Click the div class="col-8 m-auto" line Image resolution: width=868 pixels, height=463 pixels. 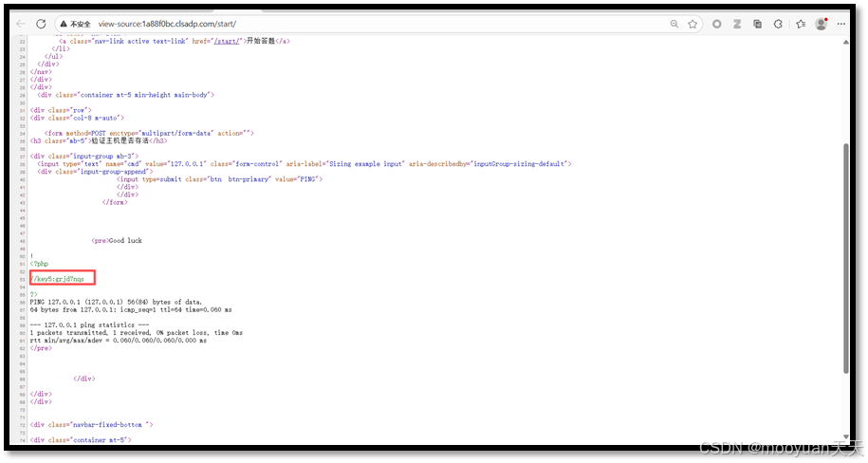pyautogui.click(x=78, y=118)
